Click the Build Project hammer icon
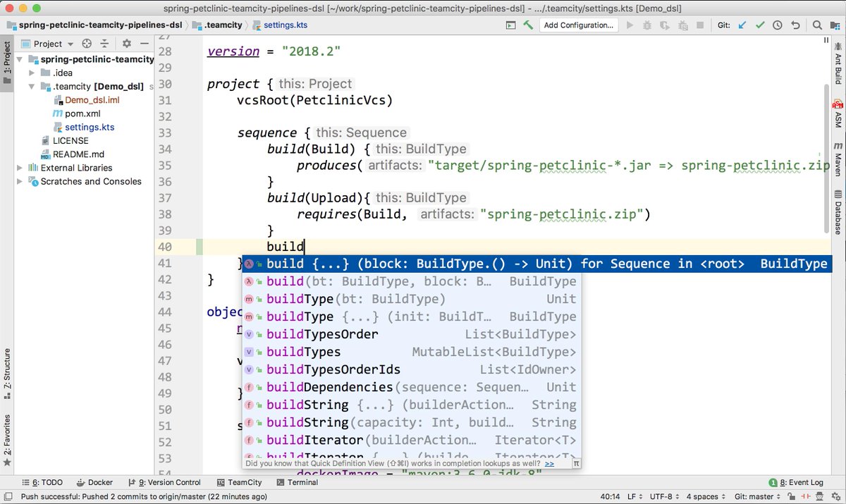Viewport: 846px width, 504px height. tap(528, 25)
